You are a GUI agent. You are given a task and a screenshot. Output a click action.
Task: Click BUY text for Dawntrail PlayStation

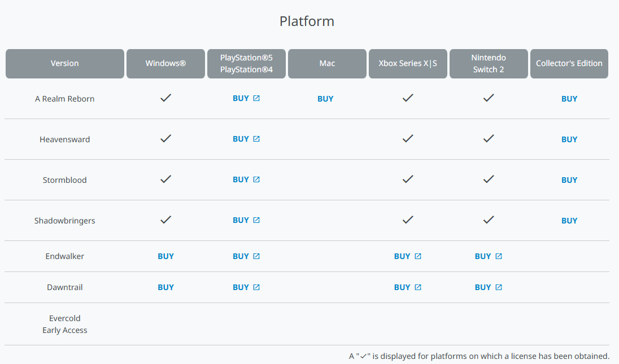(x=241, y=287)
